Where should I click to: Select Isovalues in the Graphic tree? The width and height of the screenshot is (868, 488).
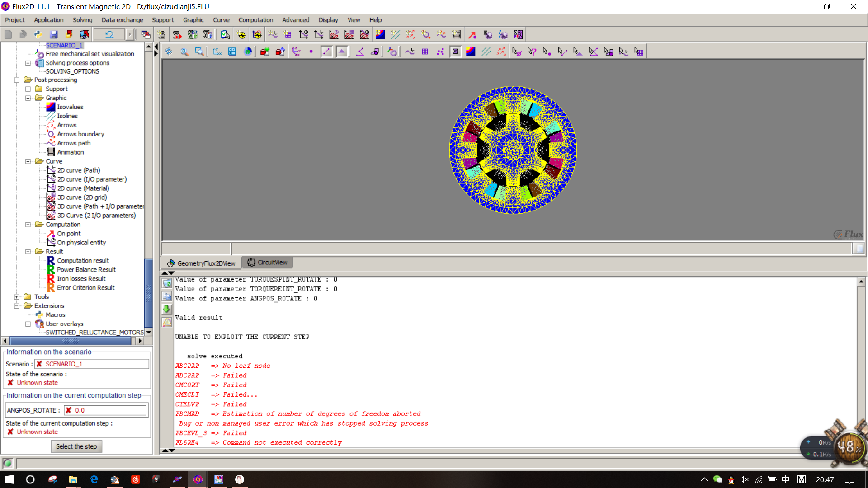(x=70, y=107)
